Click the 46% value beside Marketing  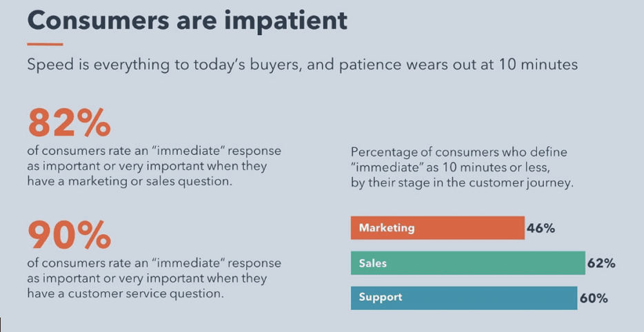(x=541, y=229)
